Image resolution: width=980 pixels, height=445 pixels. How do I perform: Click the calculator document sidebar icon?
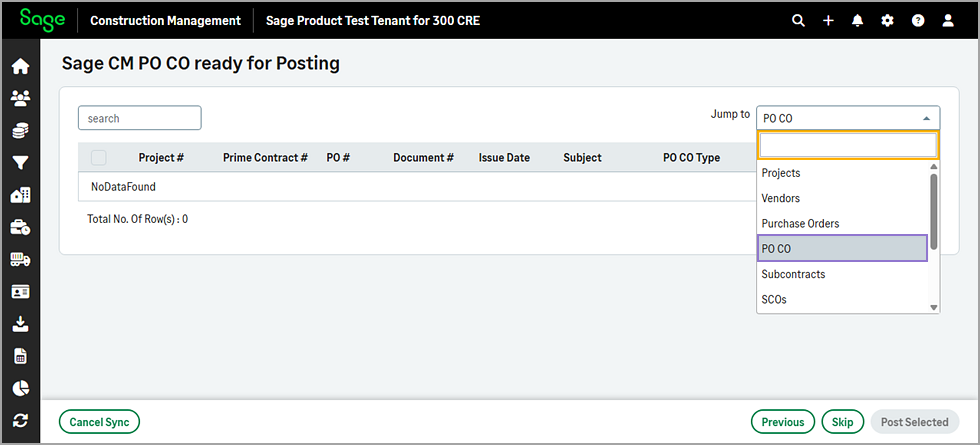pos(21,356)
